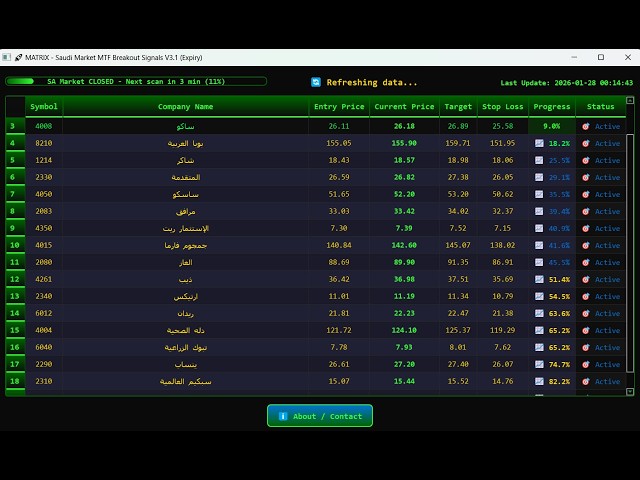
Task: Open chart icon for symbol 4050 row
Action: pos(539,194)
